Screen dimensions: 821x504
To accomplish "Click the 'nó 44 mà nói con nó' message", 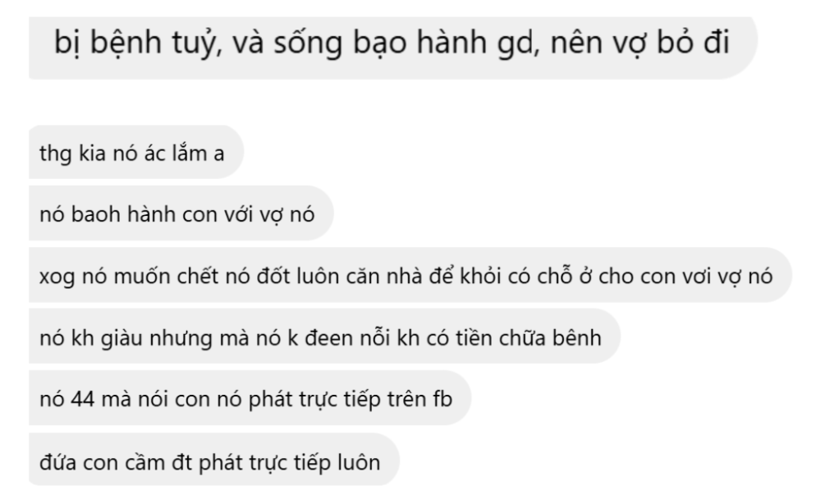I will coord(250,398).
